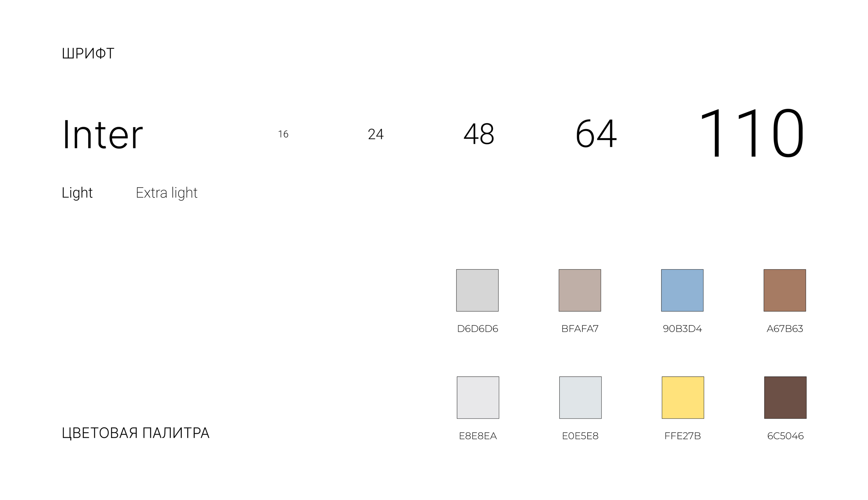Image resolution: width=868 pixels, height=500 pixels.
Task: Click the ШРИФТ section heading
Action: pos(88,54)
